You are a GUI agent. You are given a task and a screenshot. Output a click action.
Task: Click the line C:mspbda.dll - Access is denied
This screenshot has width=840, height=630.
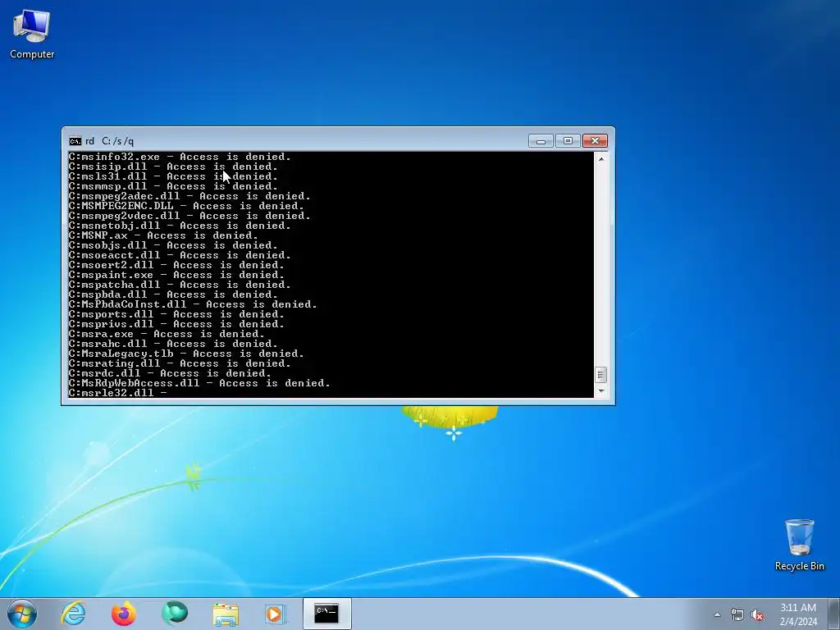coord(174,294)
